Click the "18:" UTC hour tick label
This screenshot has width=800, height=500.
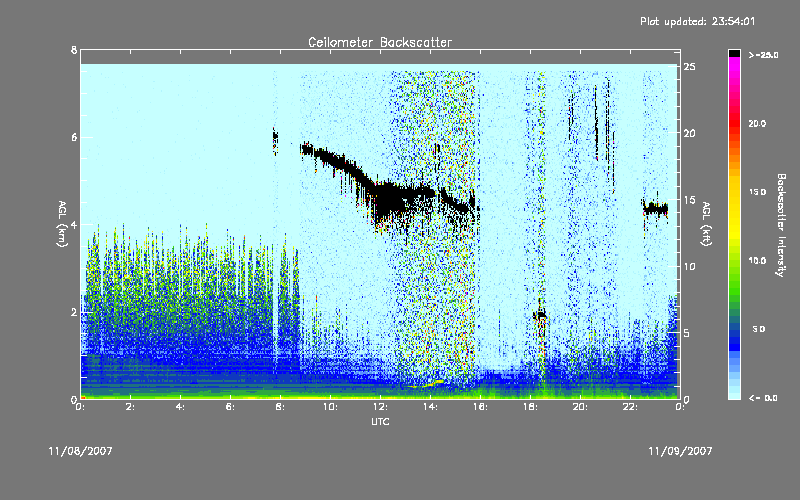[x=530, y=407]
